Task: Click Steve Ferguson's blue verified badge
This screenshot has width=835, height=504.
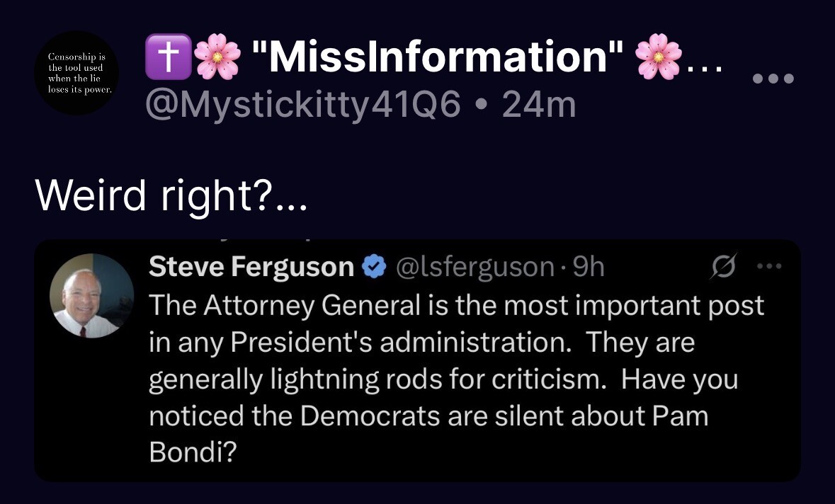Action: coord(373,267)
